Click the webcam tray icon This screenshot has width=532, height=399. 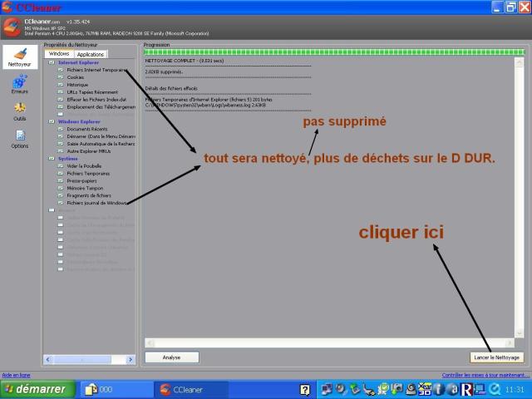click(x=411, y=390)
